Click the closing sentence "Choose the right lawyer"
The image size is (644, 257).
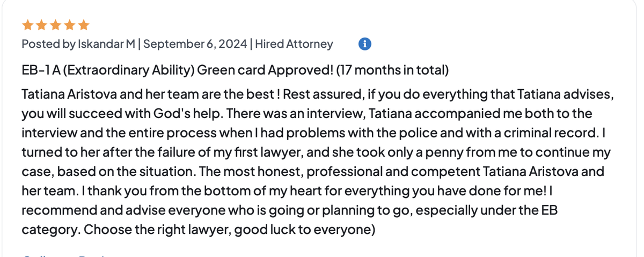156,230
